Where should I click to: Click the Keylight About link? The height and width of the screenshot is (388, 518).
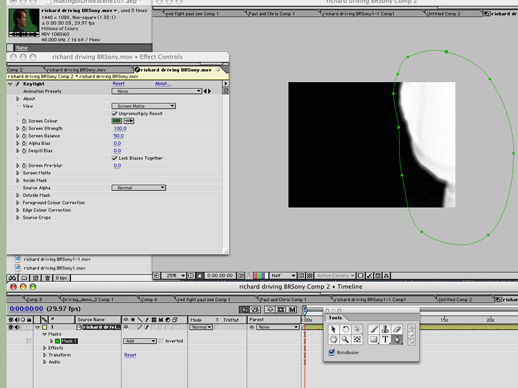coord(163,84)
